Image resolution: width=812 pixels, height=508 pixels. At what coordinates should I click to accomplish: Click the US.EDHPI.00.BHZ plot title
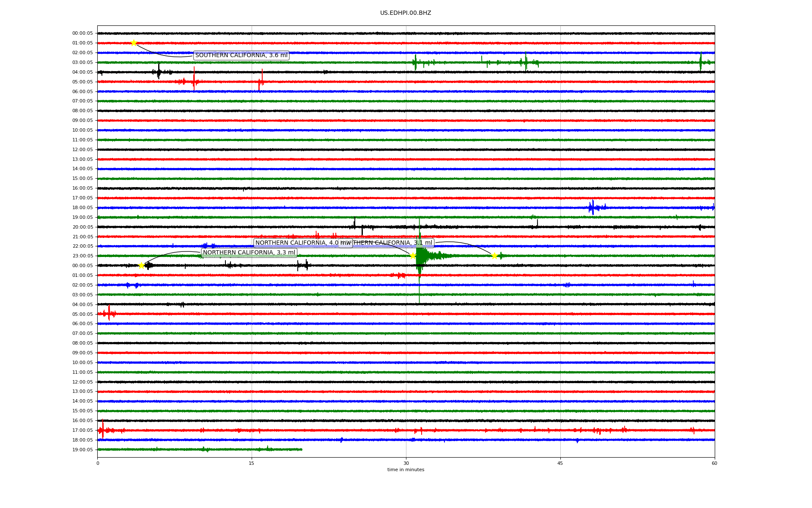click(x=406, y=13)
